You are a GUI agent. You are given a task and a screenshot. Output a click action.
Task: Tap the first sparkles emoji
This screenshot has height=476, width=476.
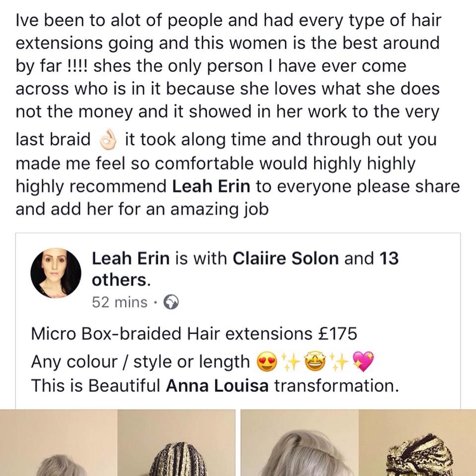[291, 362]
